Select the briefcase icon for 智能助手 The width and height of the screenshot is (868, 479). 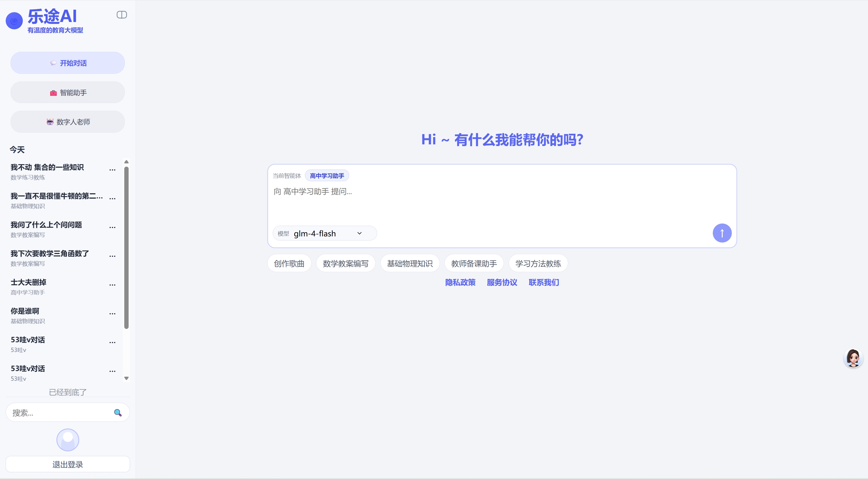53,92
